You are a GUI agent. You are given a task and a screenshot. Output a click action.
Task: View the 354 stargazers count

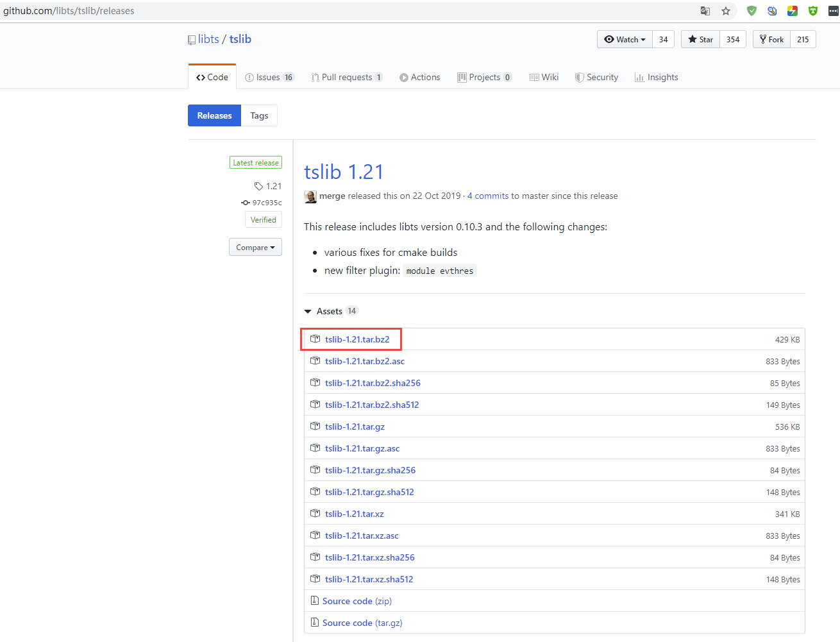click(733, 39)
